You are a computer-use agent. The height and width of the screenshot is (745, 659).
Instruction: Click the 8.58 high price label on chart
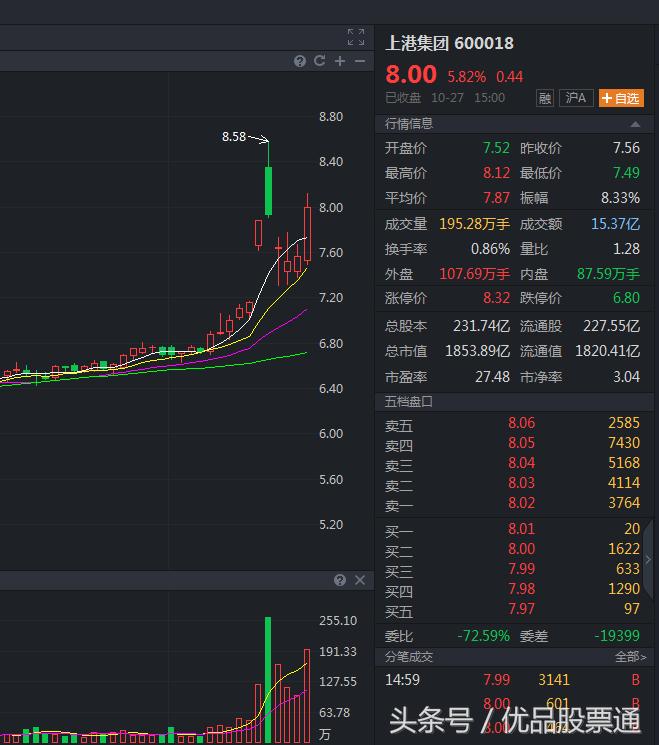(234, 137)
